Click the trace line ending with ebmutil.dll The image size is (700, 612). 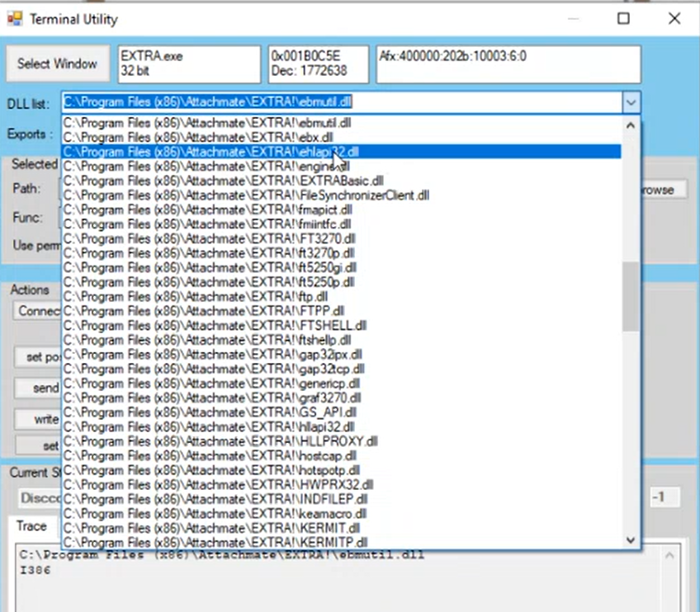222,556
